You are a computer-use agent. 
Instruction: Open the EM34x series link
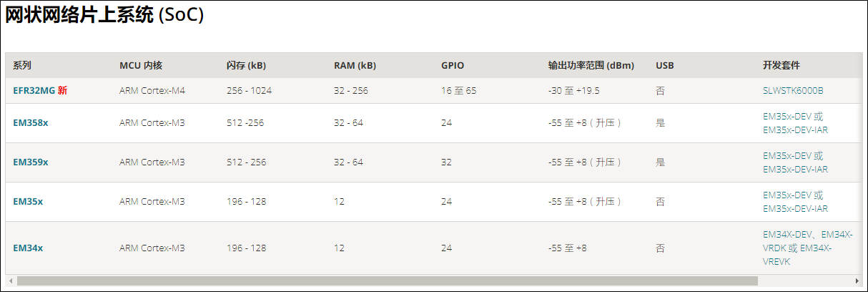pos(28,248)
